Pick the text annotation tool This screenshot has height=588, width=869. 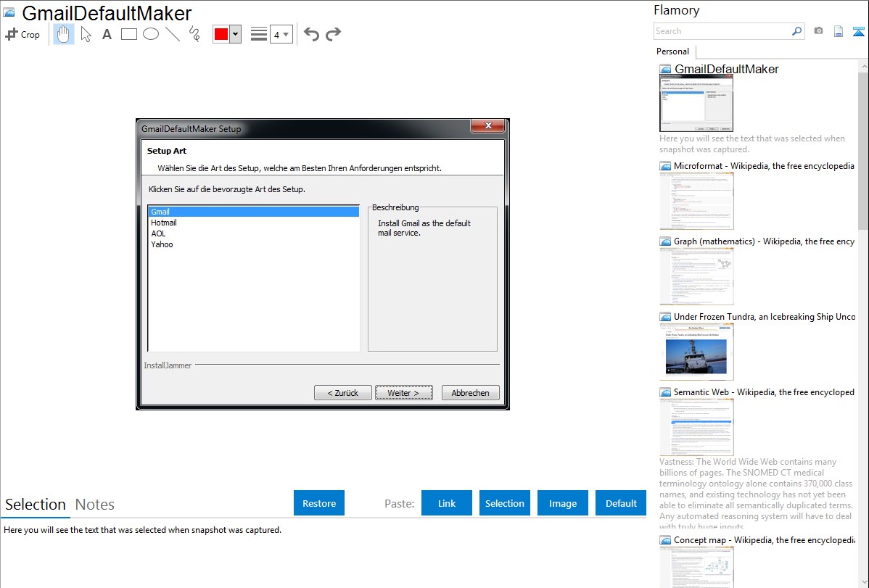[x=107, y=34]
